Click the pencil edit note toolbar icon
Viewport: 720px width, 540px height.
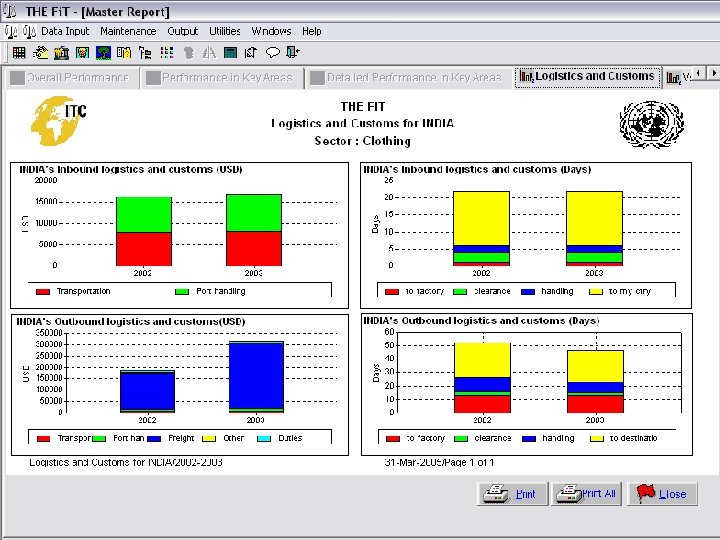point(251,53)
